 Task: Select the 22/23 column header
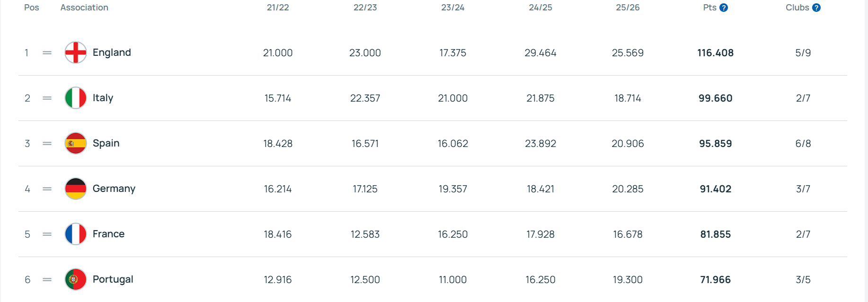[365, 8]
